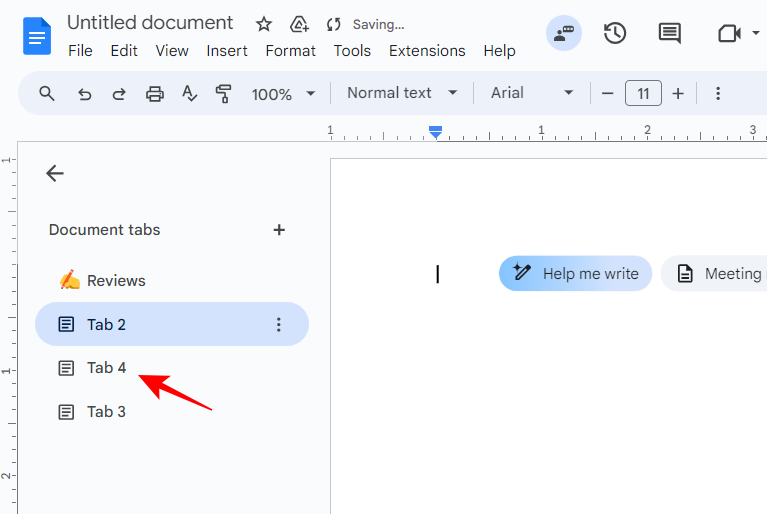Print the document using printer icon
This screenshot has height=514, width=767.
[155, 94]
